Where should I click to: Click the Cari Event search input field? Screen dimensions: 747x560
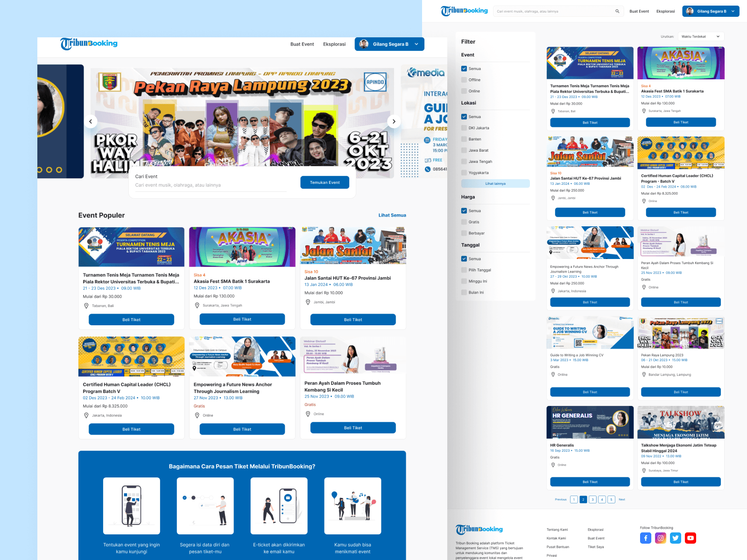click(x=211, y=185)
